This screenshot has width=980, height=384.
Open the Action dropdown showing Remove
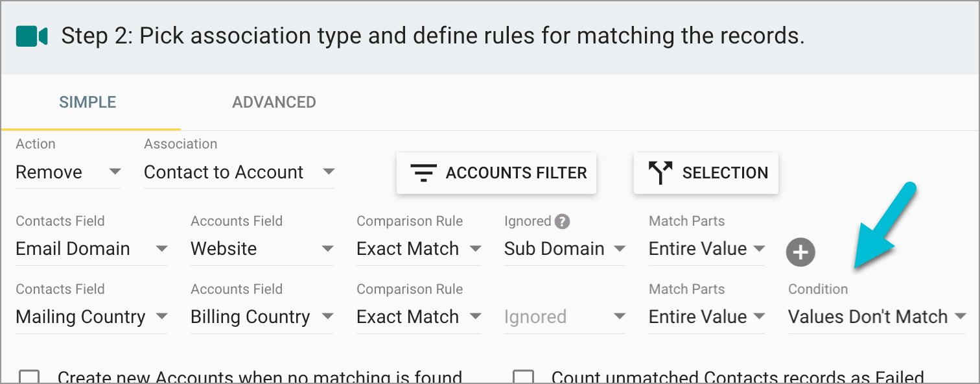pyautogui.click(x=68, y=173)
